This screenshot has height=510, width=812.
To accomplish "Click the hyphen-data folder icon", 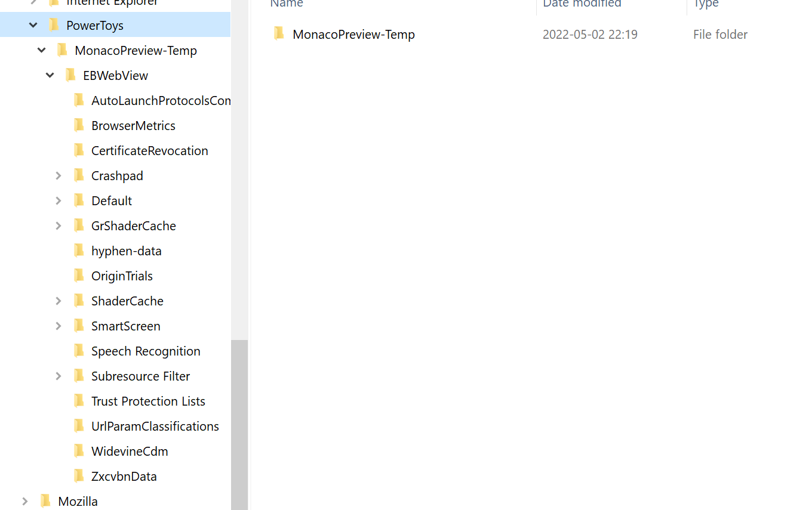I will [x=79, y=250].
